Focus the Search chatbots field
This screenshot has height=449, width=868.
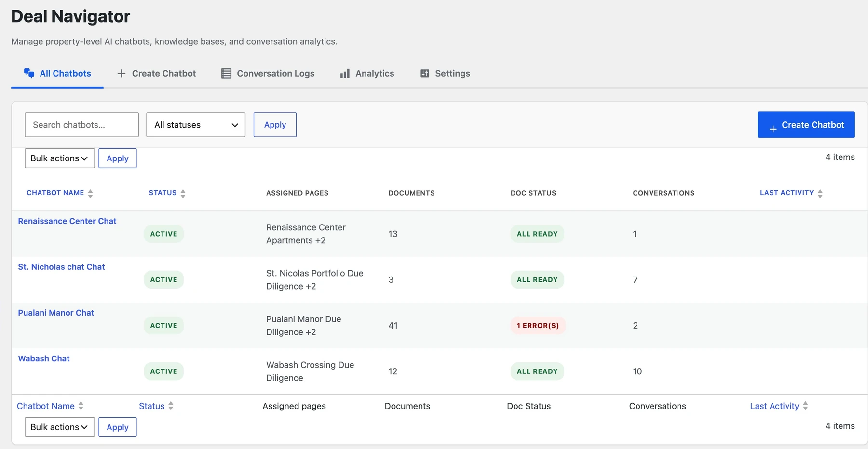(82, 125)
